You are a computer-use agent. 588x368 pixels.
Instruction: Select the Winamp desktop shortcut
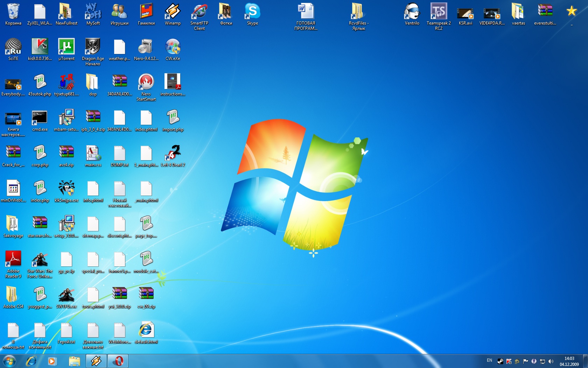pos(173,14)
